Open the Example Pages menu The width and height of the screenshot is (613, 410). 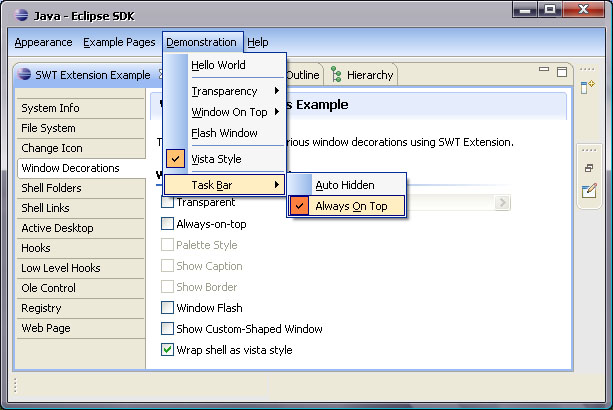[x=119, y=42]
